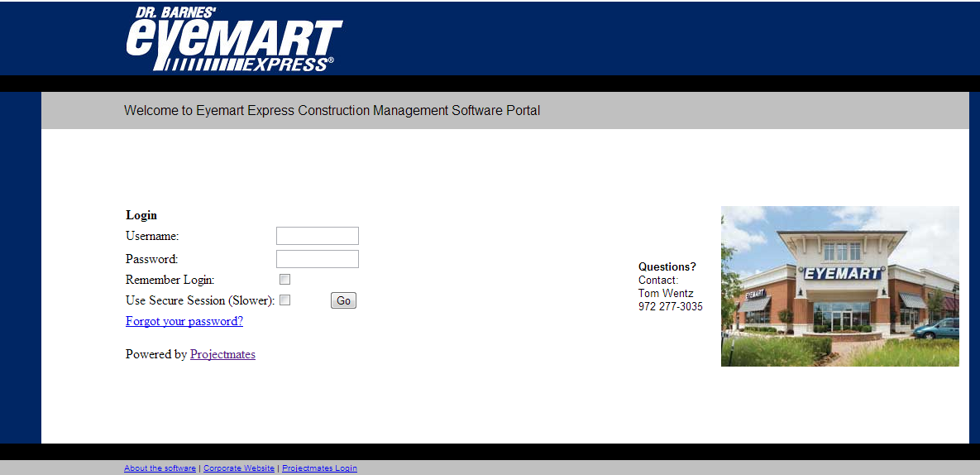Image resolution: width=980 pixels, height=475 pixels.
Task: Click the Questions? heading
Action: coord(667,266)
